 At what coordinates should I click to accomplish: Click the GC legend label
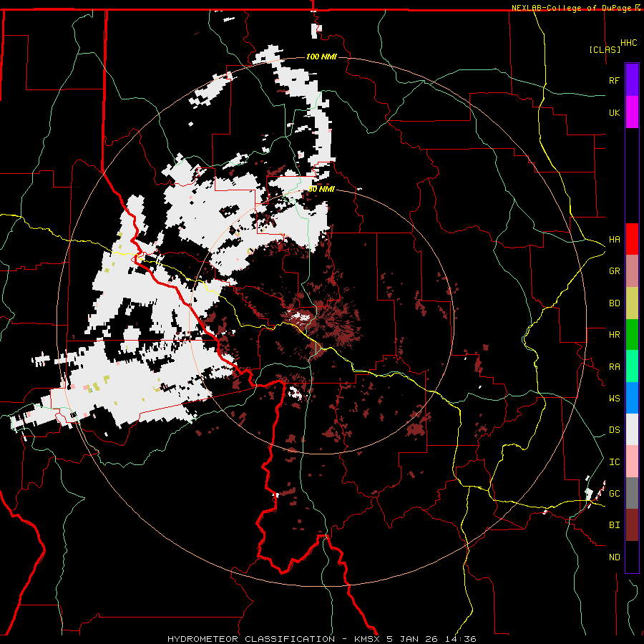point(614,494)
